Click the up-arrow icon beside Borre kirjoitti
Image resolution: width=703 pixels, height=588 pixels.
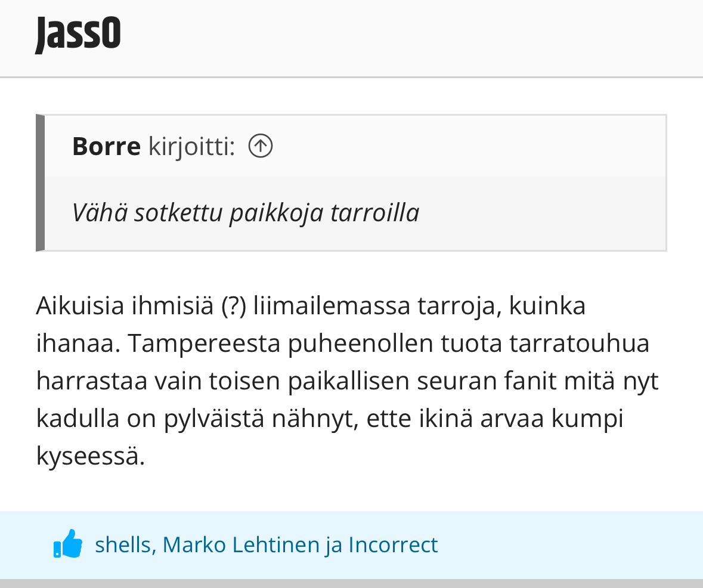pos(261,146)
